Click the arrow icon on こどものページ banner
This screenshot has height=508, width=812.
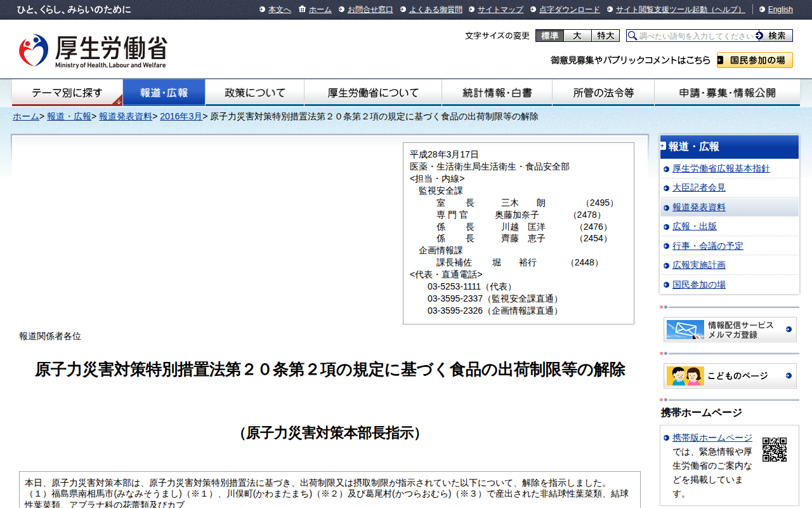[789, 376]
